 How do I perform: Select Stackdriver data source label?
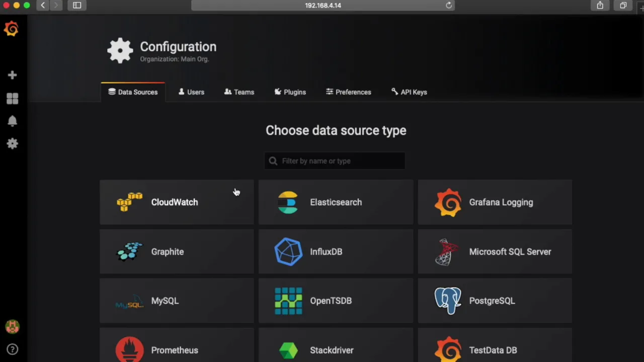point(332,350)
